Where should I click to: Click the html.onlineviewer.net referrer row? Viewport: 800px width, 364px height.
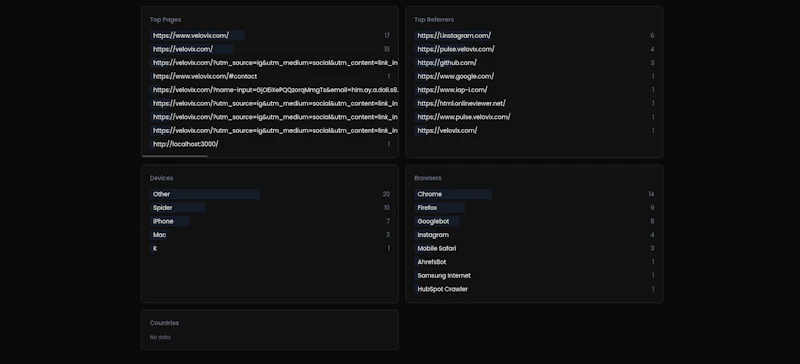pos(534,104)
